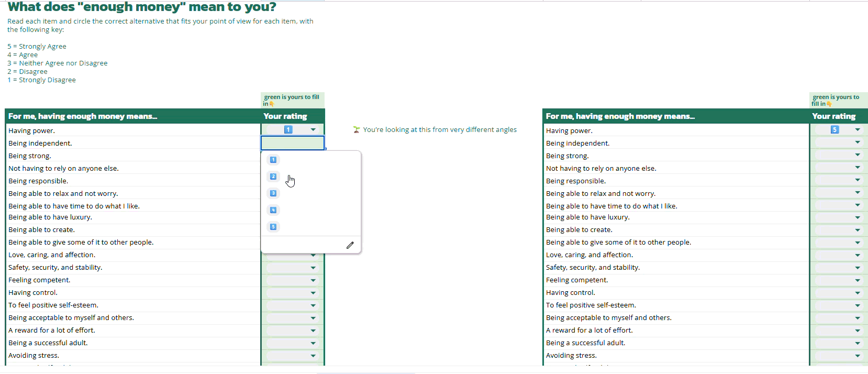The image size is (868, 374).
Task: Click the '5' chip in right Having power row
Action: click(x=834, y=129)
